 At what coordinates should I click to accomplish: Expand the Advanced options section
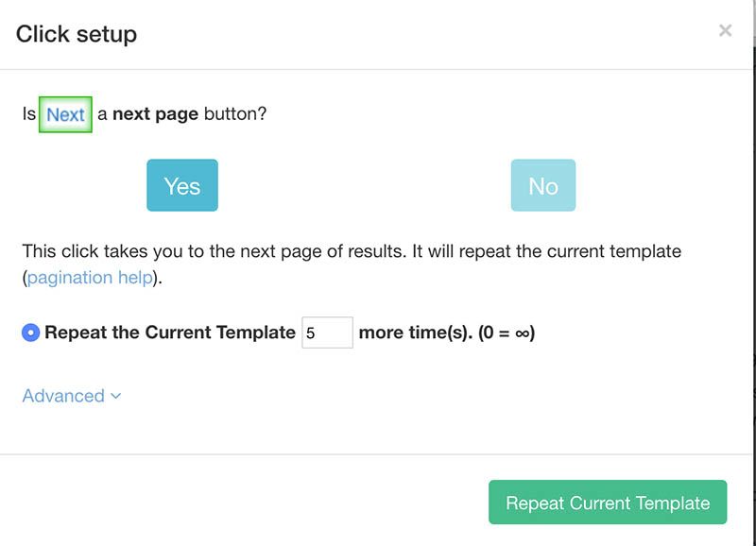[72, 396]
